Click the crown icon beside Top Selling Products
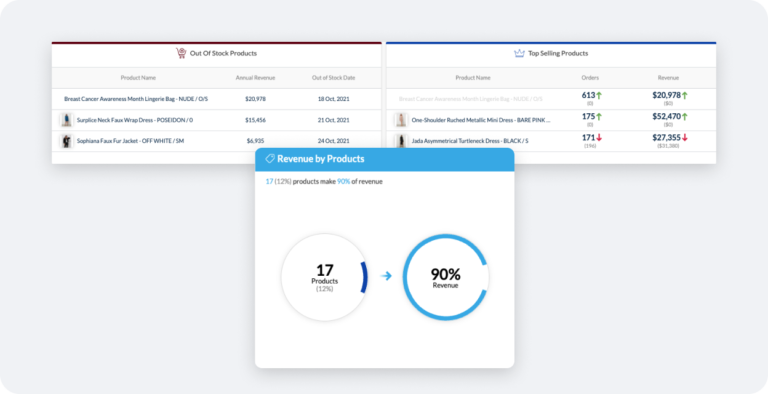 click(519, 53)
